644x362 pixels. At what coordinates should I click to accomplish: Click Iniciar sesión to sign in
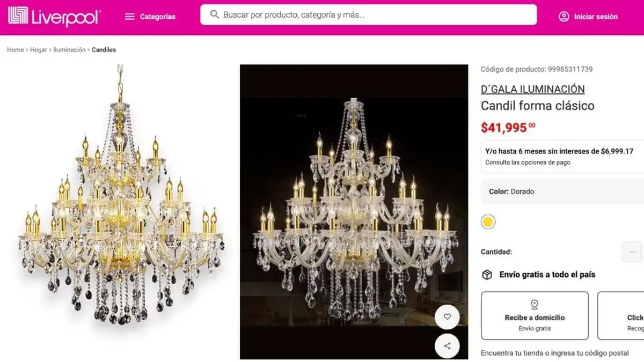pos(596,17)
